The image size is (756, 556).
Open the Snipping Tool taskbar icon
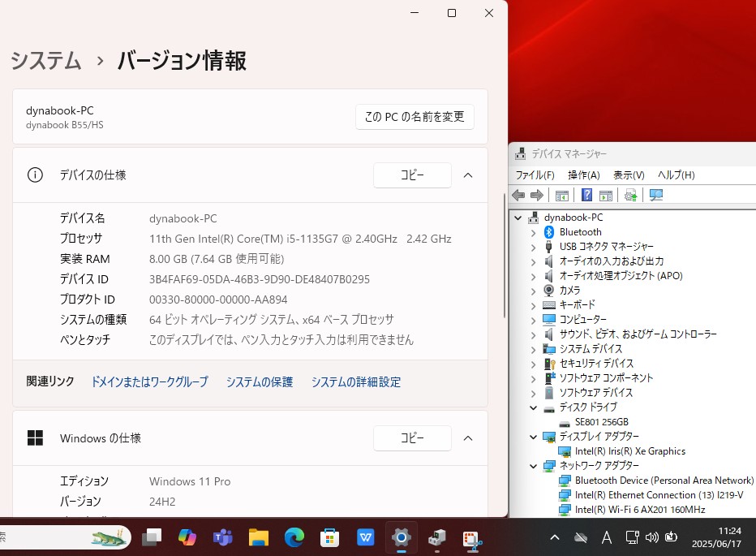(x=472, y=539)
